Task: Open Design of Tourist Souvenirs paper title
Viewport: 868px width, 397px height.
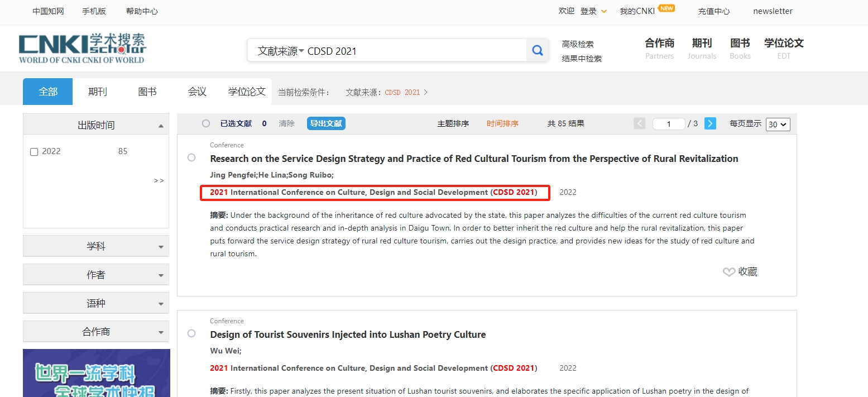Action: 348,334
